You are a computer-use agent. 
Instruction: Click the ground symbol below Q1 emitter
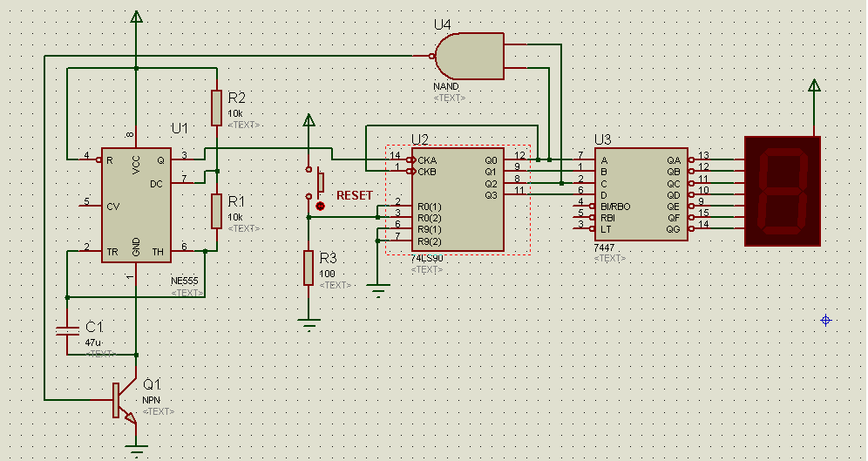tap(136, 450)
